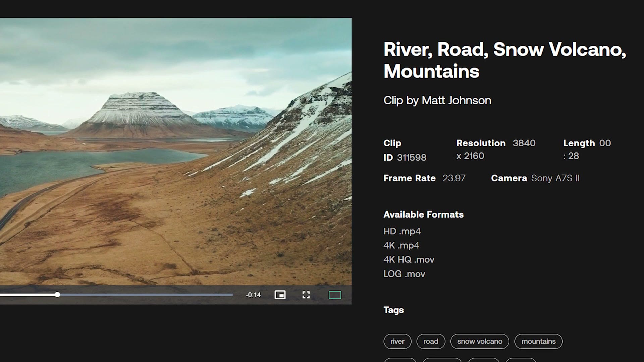Enter fullscreen video playback
The width and height of the screenshot is (644, 362).
(306, 295)
